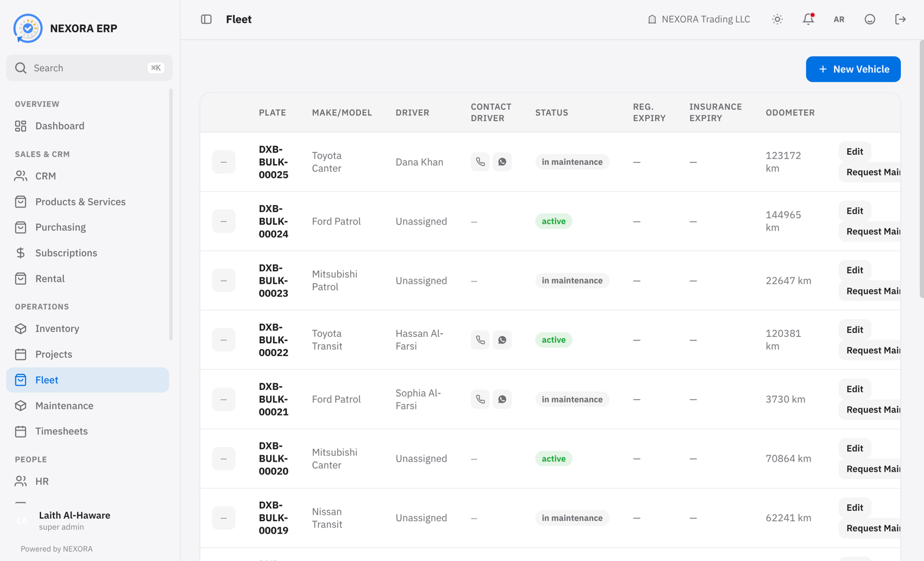The height and width of the screenshot is (561, 924).
Task: Open Products & Services
Action: click(x=88, y=202)
